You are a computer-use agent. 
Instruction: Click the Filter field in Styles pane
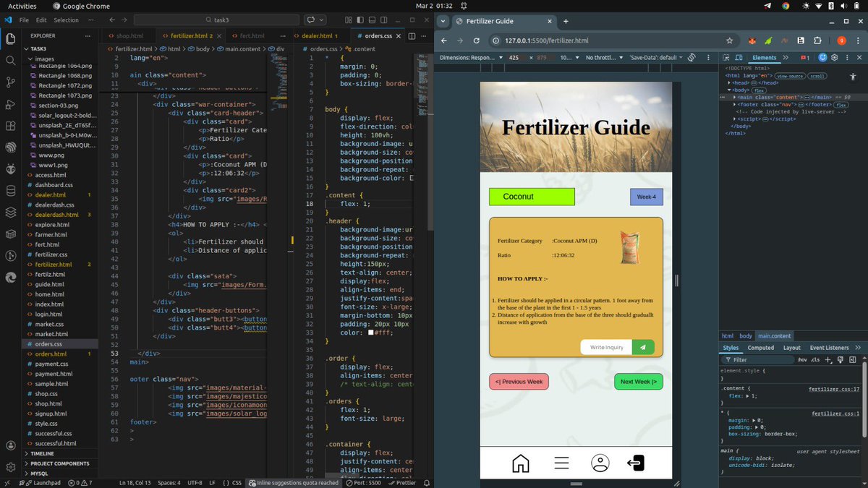(757, 359)
